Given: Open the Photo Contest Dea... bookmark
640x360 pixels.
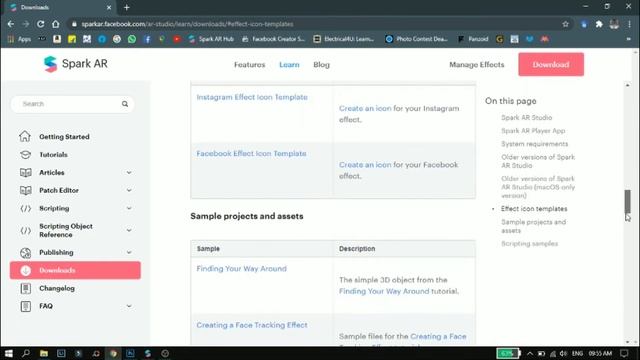Looking at the screenshot, I should (x=417, y=39).
